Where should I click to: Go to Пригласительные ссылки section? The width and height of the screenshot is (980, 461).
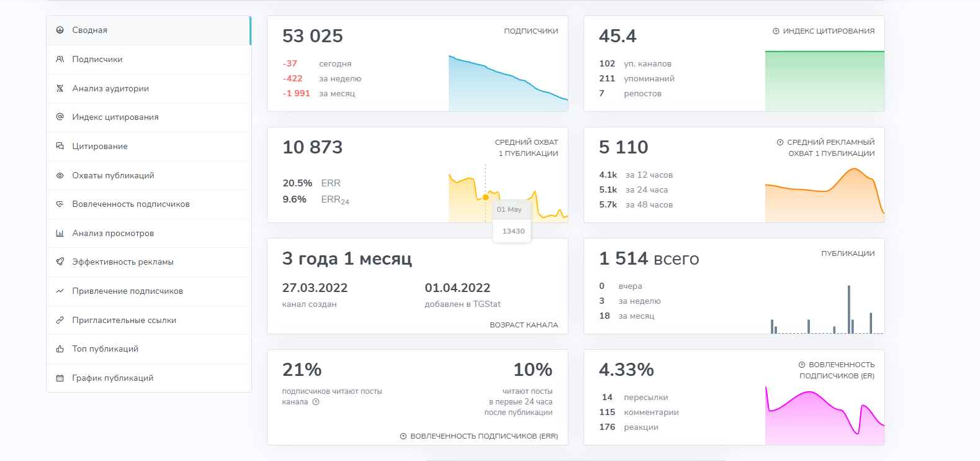pos(124,320)
